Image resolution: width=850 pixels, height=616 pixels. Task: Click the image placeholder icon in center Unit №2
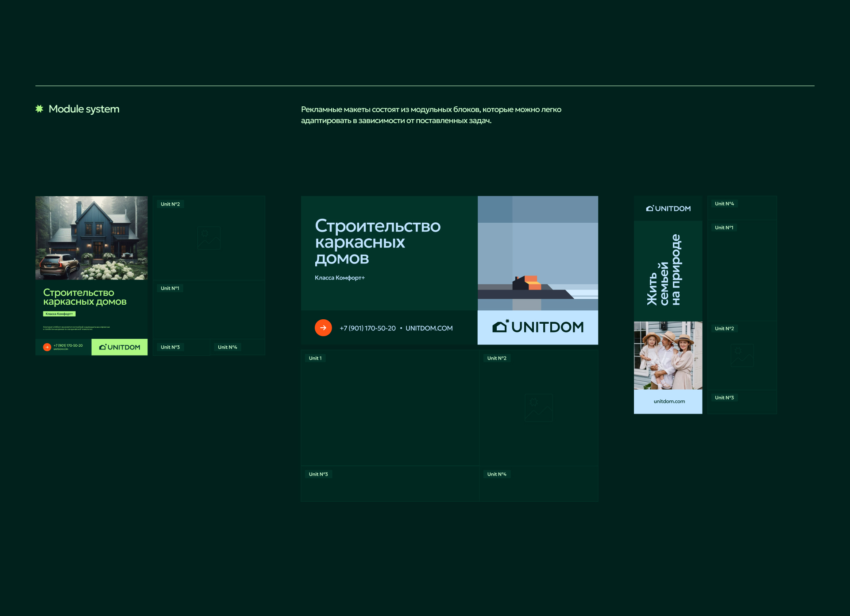click(538, 407)
